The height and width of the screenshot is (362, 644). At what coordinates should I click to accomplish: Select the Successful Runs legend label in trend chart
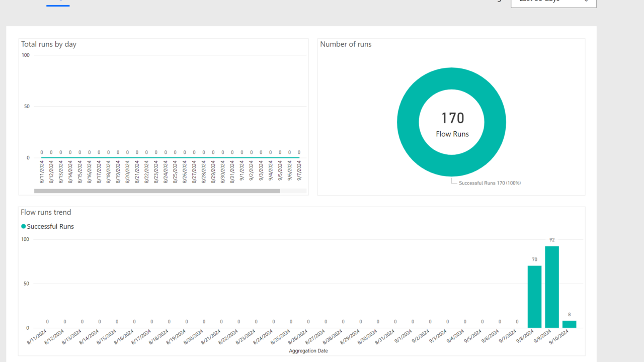tap(50, 226)
